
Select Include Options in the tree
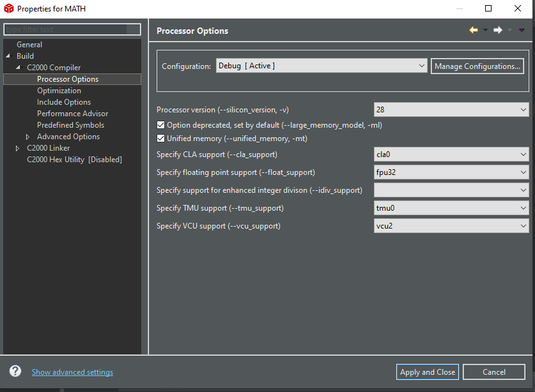coord(64,102)
